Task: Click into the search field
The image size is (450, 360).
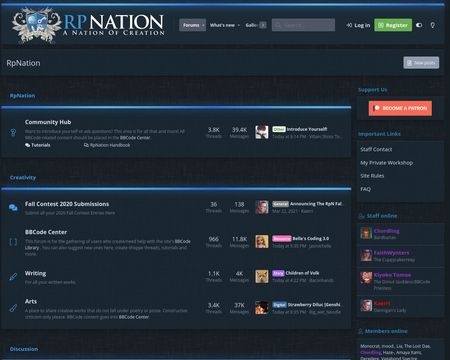Action: point(303,25)
